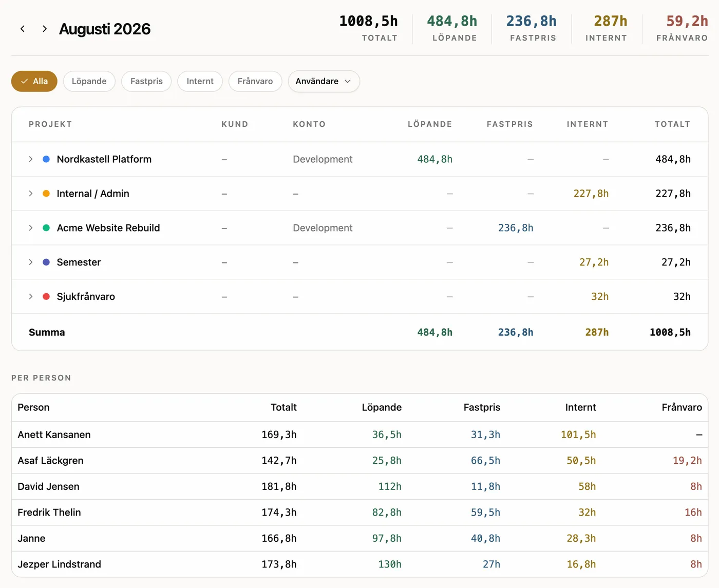
Task: Filter by Löpande hours
Action: click(89, 81)
